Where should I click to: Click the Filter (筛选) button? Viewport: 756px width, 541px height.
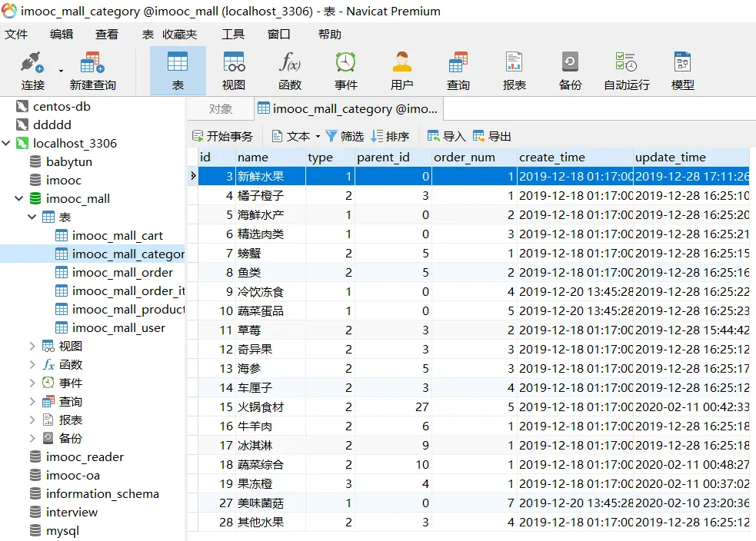pyautogui.click(x=345, y=136)
